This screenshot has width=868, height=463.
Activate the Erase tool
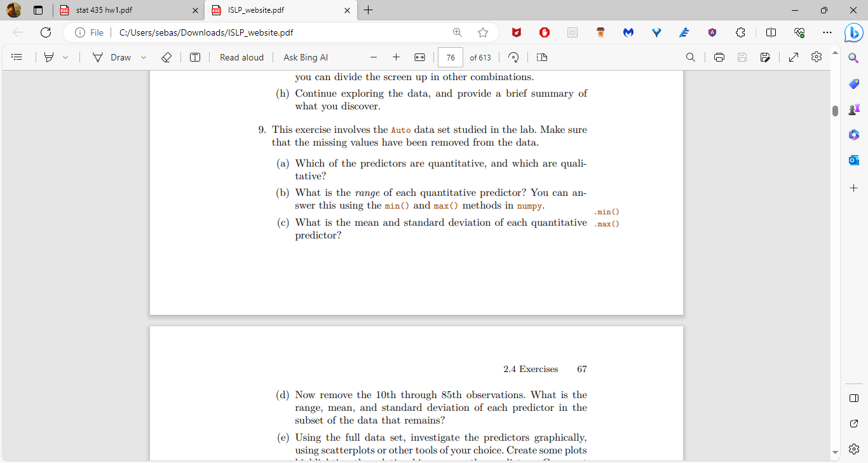[x=166, y=57]
